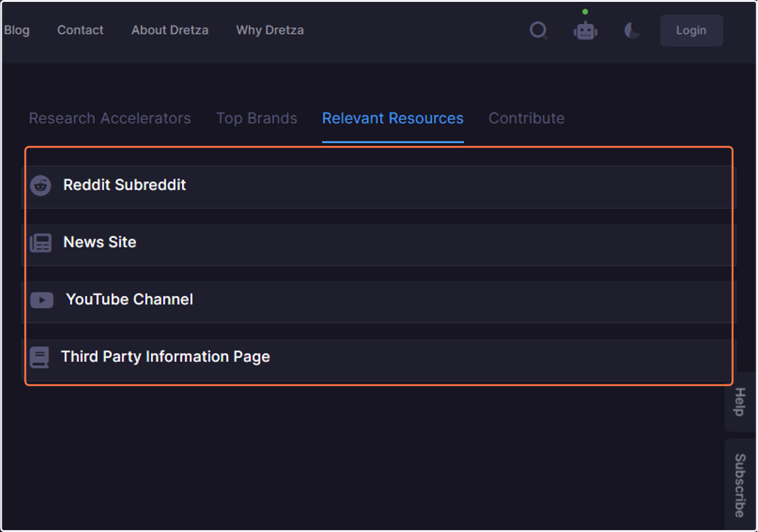758x532 pixels.
Task: Go to the Blog page
Action: (16, 30)
